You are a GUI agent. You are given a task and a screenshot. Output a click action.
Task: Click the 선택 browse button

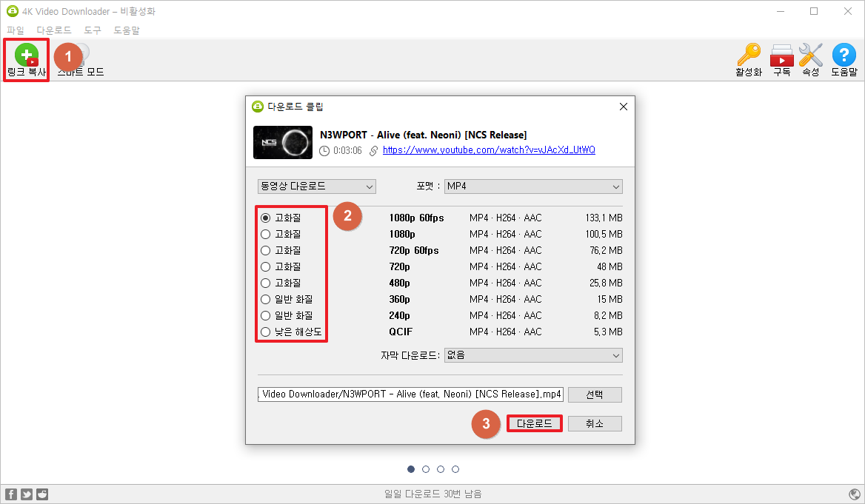(595, 394)
